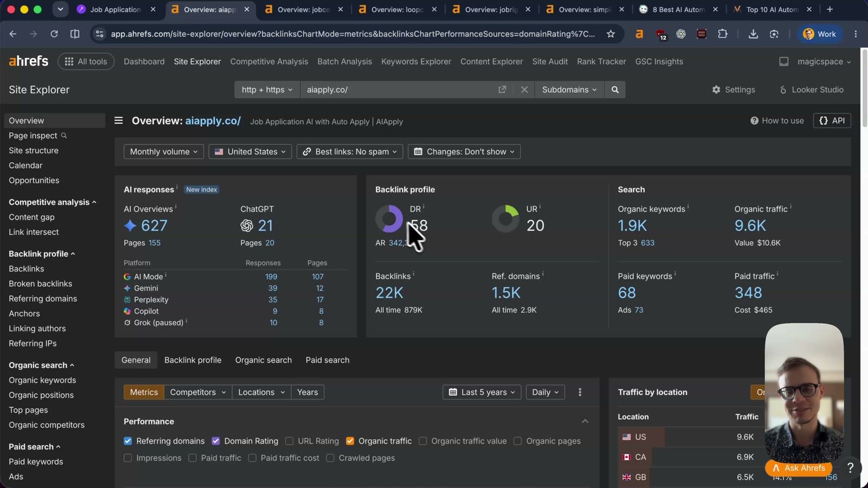868x488 pixels.
Task: Open Keywords Explorer in top navigation
Action: pos(416,61)
